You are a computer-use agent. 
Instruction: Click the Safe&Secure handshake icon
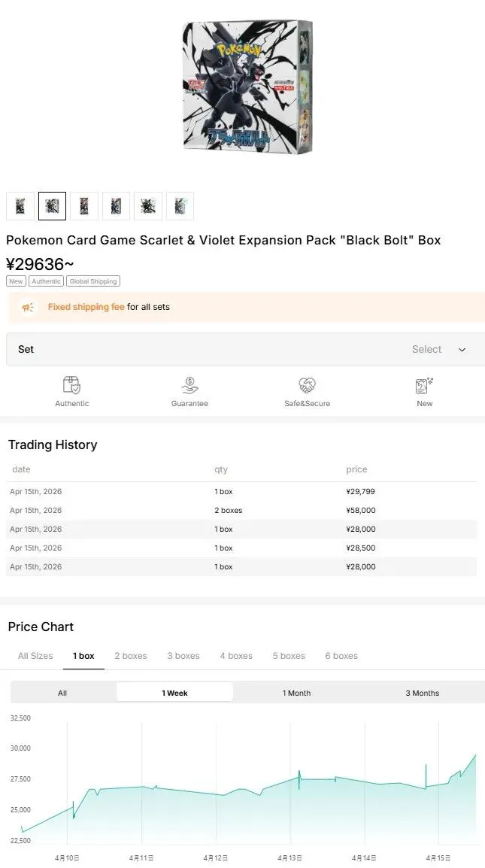(x=307, y=385)
